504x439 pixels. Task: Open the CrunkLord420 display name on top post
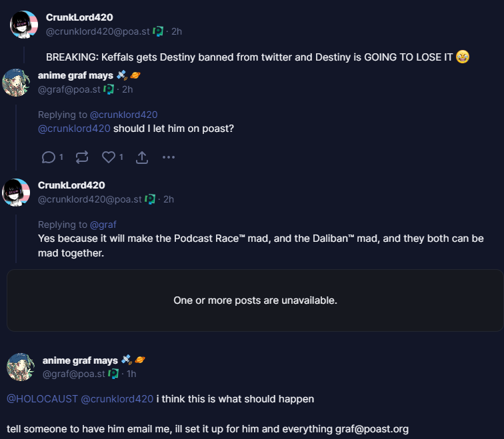[79, 17]
